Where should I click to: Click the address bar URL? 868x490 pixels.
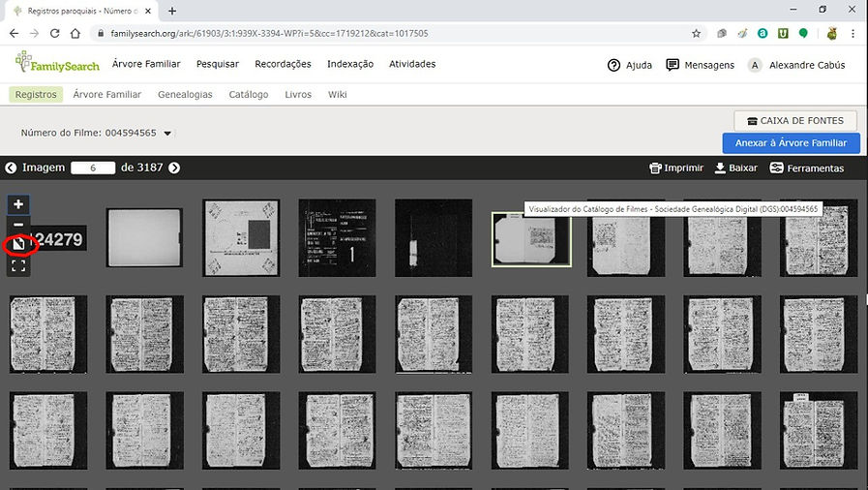(269, 33)
